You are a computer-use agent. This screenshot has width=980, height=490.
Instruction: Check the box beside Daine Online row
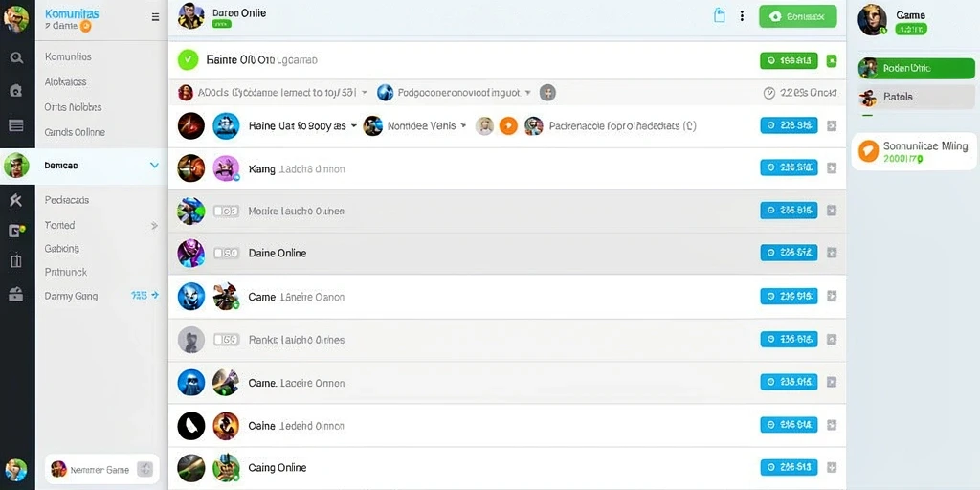click(219, 253)
